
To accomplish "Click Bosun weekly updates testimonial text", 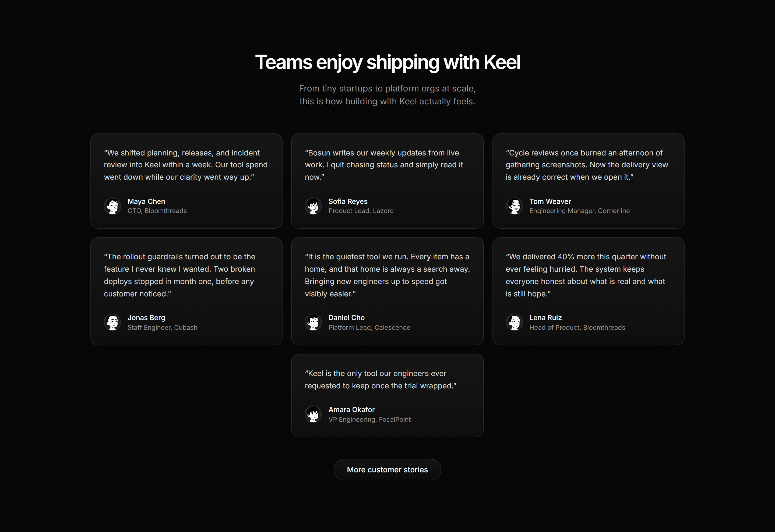I will pyautogui.click(x=384, y=165).
